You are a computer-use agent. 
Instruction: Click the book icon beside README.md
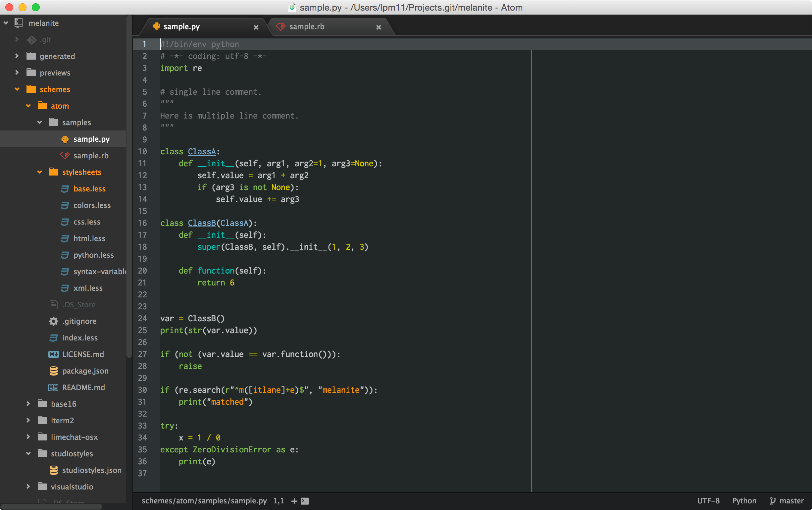point(54,387)
